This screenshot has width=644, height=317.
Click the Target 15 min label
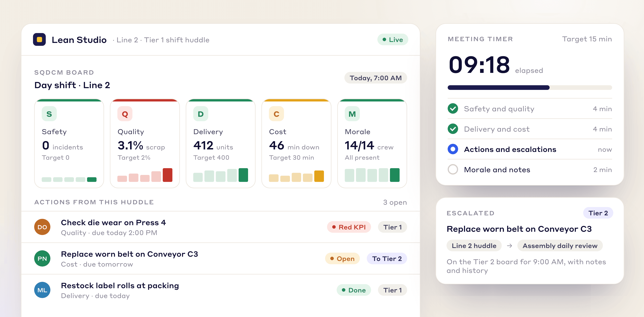click(587, 39)
